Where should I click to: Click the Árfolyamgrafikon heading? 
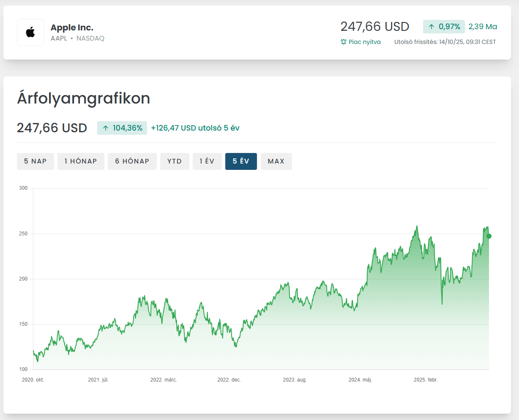pyautogui.click(x=84, y=98)
